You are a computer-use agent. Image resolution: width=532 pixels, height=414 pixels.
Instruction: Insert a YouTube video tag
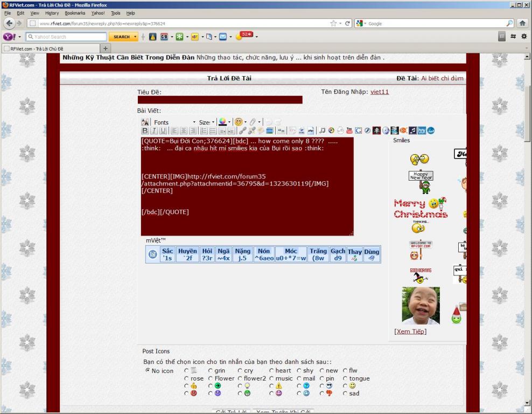[x=349, y=130]
